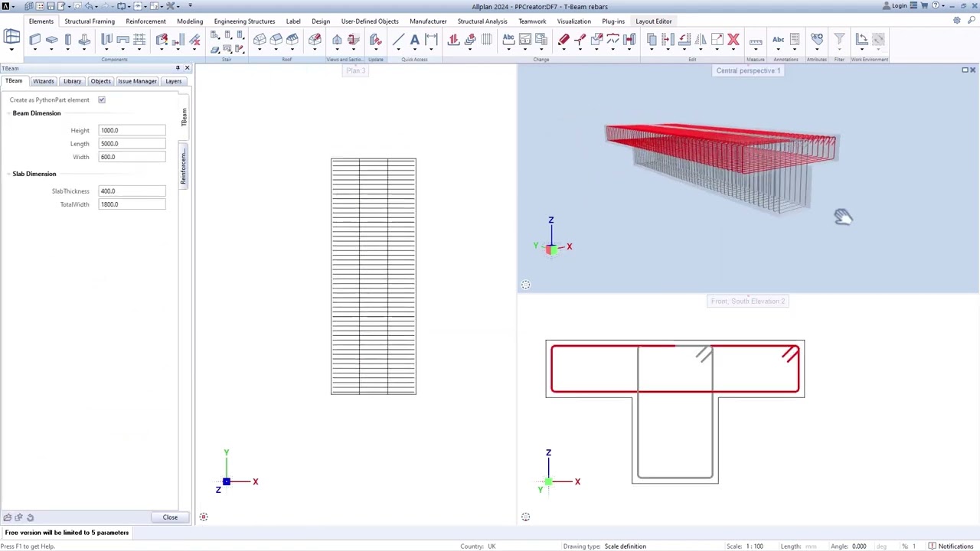This screenshot has width=980, height=551.
Task: Select the Line tool in Quick Access
Action: click(399, 39)
